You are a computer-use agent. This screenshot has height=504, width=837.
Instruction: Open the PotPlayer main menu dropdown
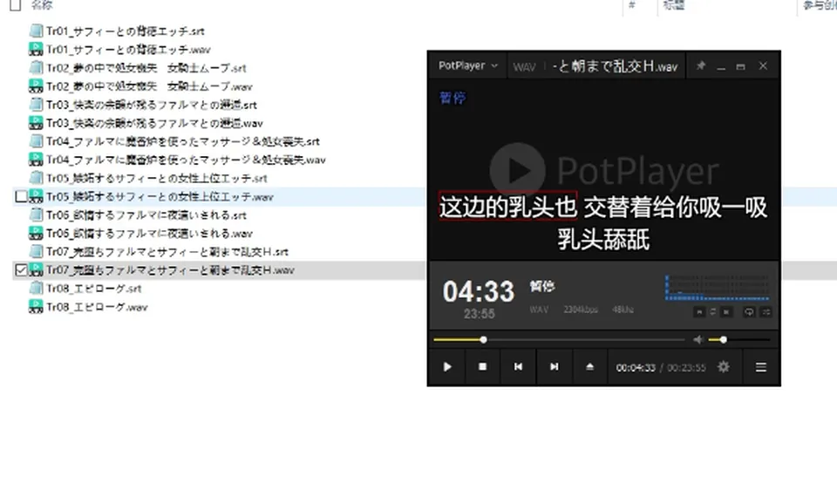[467, 65]
